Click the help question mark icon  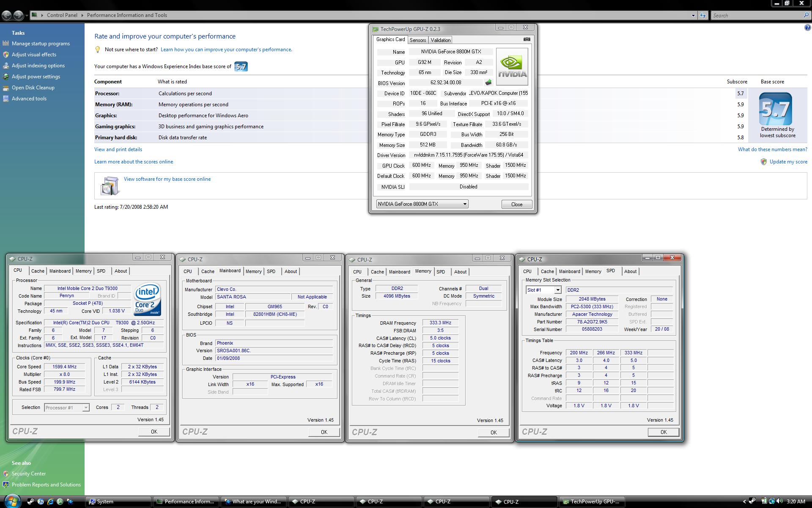click(807, 28)
